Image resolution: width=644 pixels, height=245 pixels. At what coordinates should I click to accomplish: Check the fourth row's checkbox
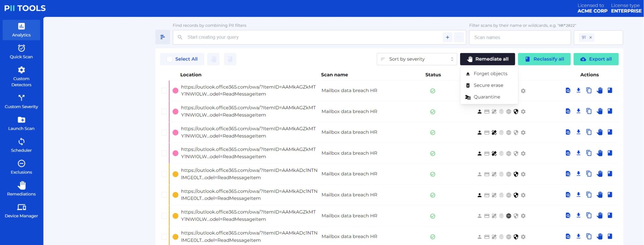pos(164,153)
